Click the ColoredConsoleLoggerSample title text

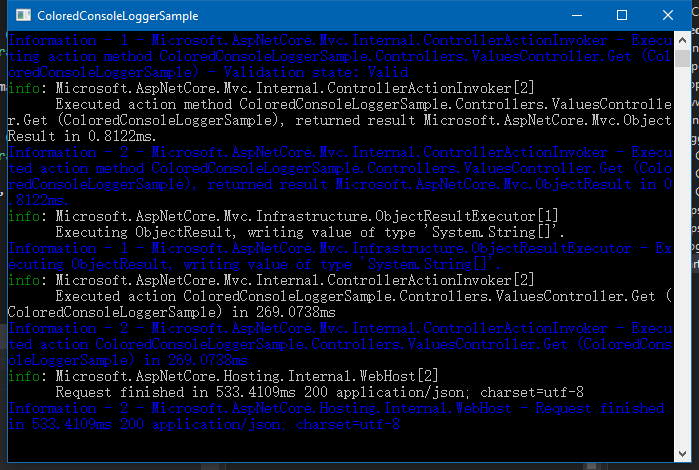(x=117, y=16)
